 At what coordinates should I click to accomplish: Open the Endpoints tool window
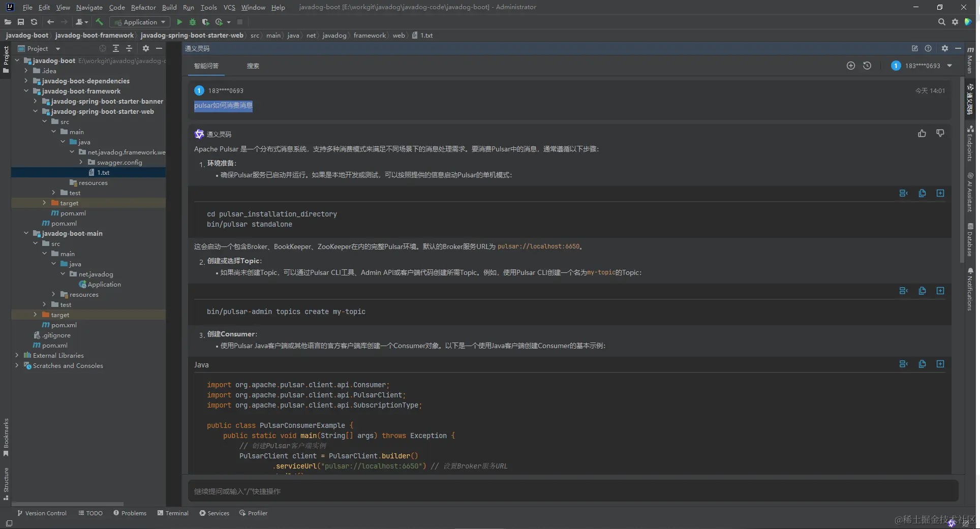click(x=970, y=144)
